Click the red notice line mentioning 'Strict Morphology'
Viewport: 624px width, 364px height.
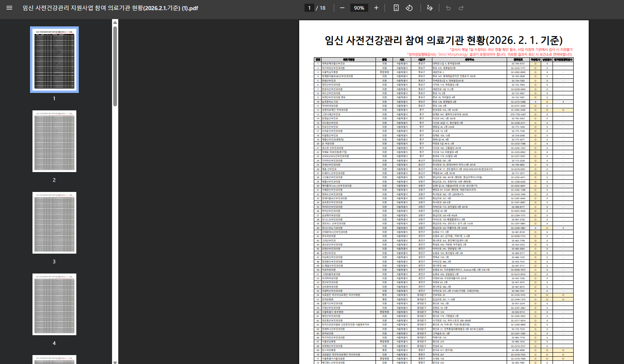click(x=490, y=54)
